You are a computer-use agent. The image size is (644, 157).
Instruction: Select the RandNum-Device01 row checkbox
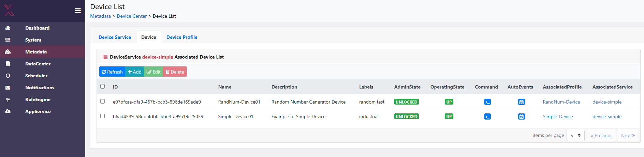tap(102, 101)
